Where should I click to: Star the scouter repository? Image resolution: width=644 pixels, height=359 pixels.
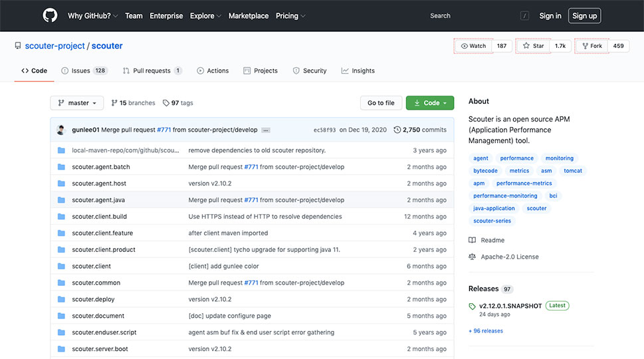click(533, 46)
